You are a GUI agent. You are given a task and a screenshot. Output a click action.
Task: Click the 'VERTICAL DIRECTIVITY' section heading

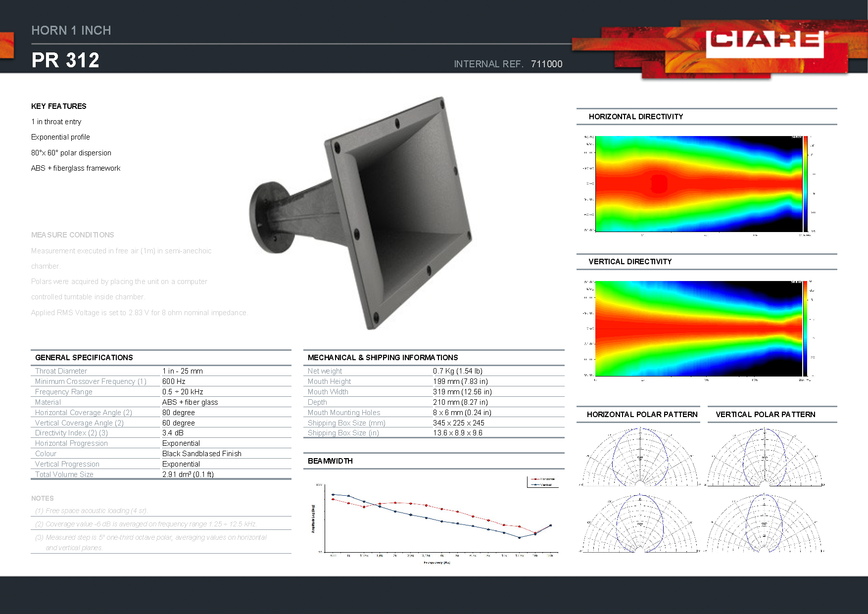(x=630, y=262)
